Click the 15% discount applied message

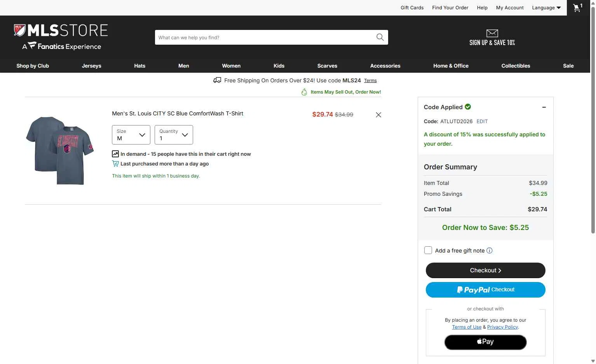click(x=484, y=139)
